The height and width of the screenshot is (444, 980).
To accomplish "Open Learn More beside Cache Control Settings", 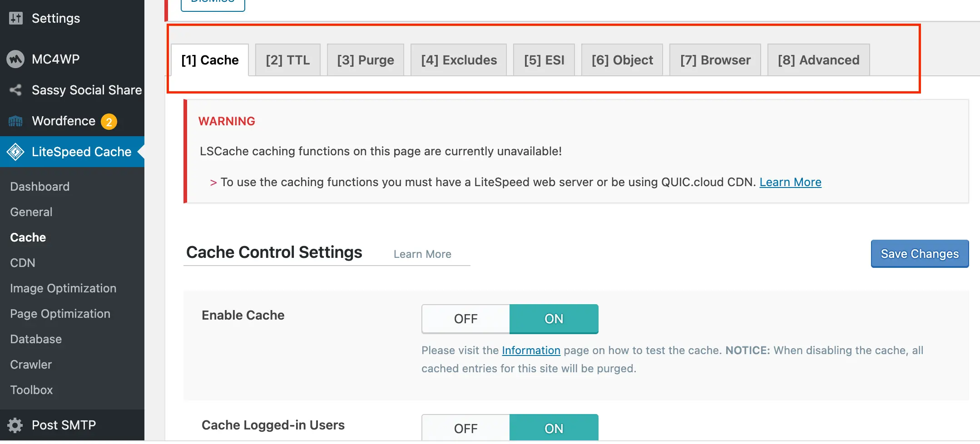I will coord(422,254).
